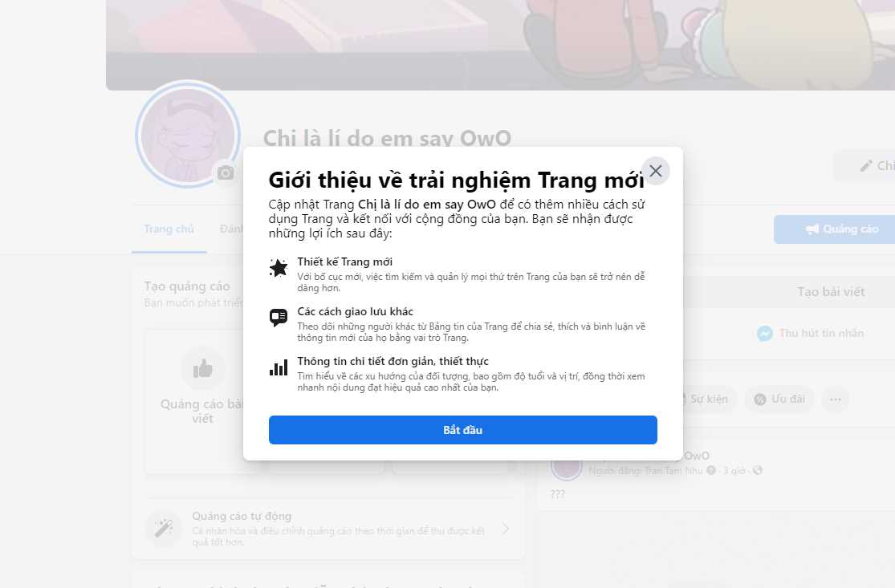Screen dimensions: 895x588
Task: Click the Quảng cáo megaphone button
Action: 842,229
